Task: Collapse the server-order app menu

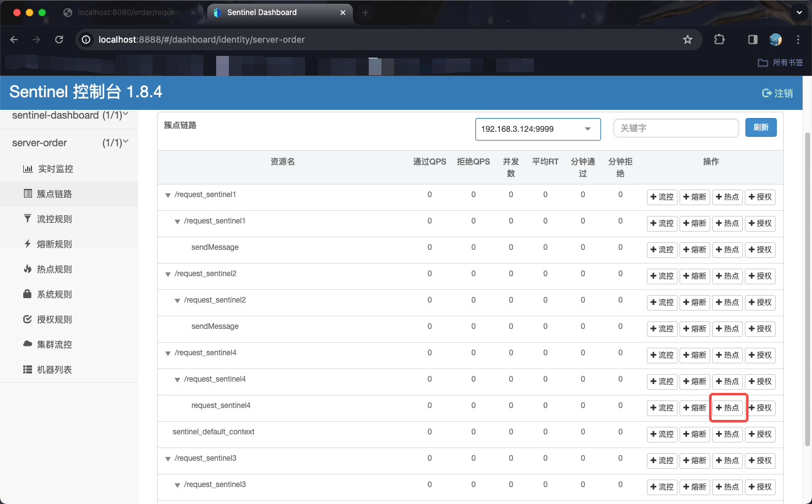Action: coord(69,143)
